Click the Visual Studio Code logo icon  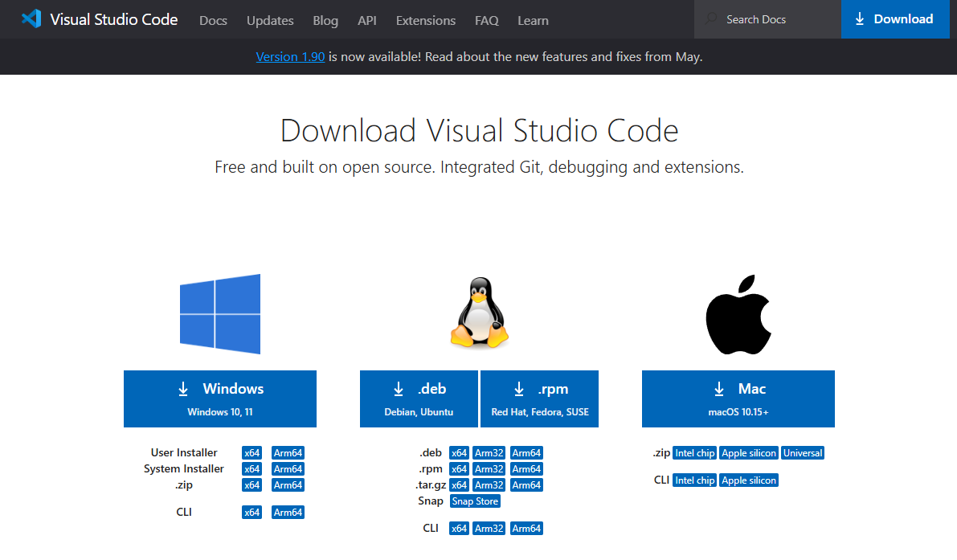(x=31, y=19)
